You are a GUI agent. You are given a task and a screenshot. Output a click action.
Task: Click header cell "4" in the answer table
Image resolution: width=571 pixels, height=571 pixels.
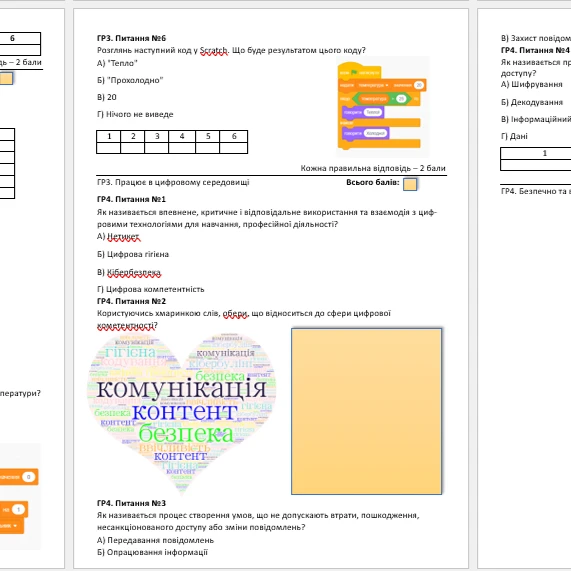click(182, 136)
